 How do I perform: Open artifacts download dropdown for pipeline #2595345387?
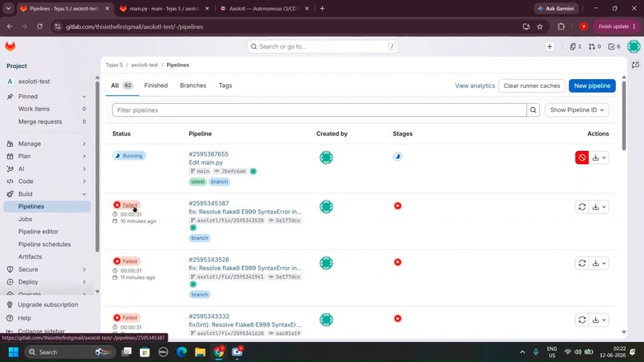click(599, 207)
